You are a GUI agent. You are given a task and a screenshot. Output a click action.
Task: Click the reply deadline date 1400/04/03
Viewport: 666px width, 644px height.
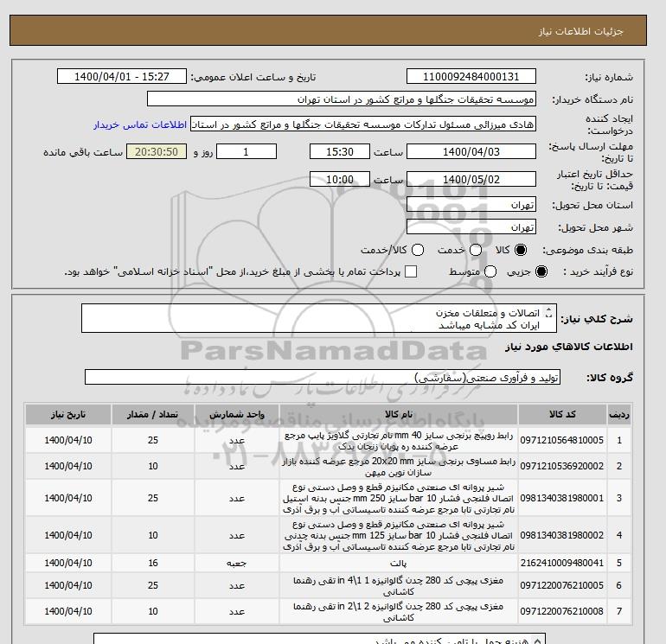tap(471, 151)
